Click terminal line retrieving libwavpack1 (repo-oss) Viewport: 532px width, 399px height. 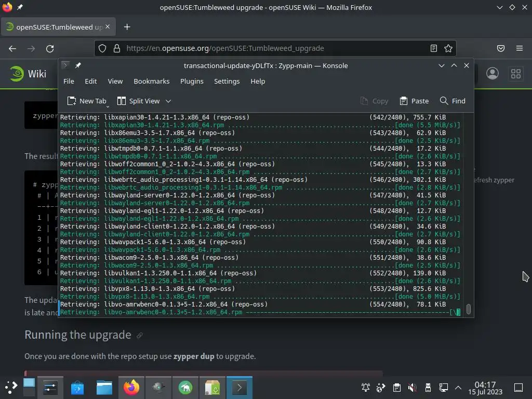(x=253, y=242)
